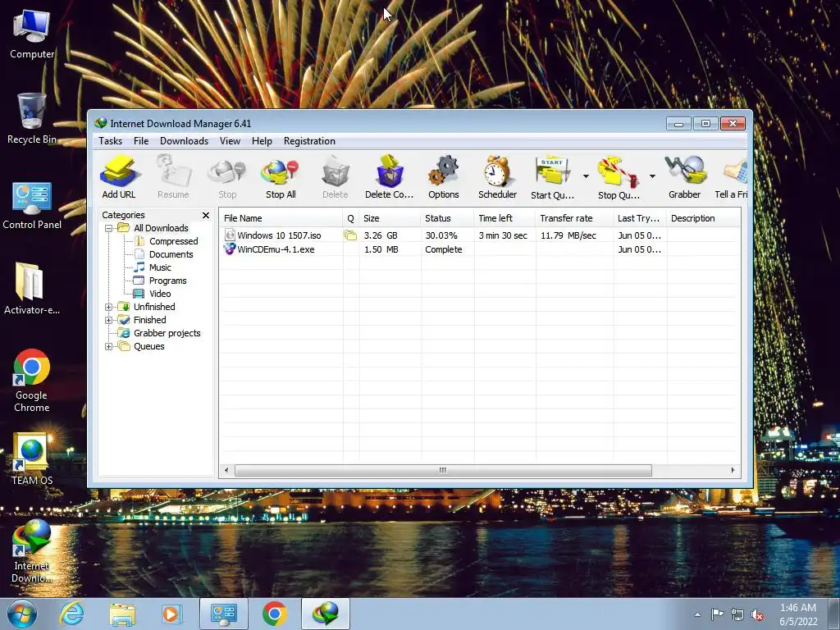Open the Recycle Bin desktop icon
This screenshot has width=840, height=630.
(32, 118)
